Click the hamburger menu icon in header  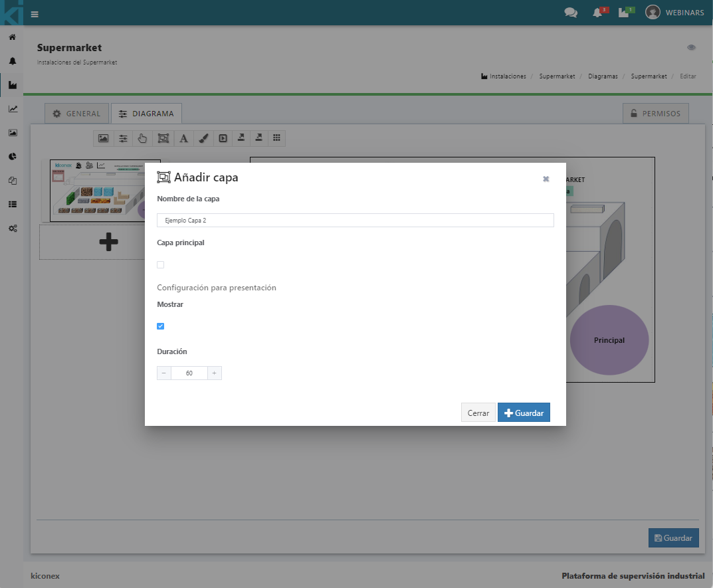pos(35,13)
